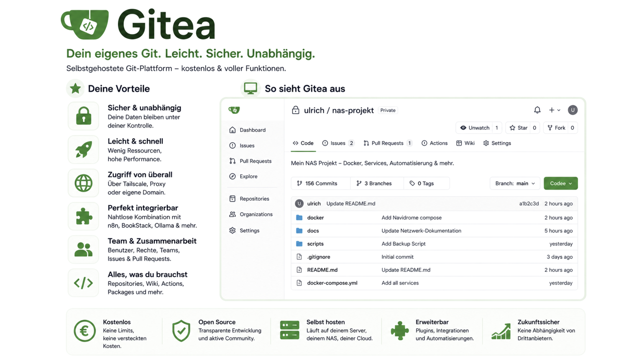Click the monitor icon beside So sieht Gitea aus
Viewport: 644px width, 362px height.
tap(250, 88)
